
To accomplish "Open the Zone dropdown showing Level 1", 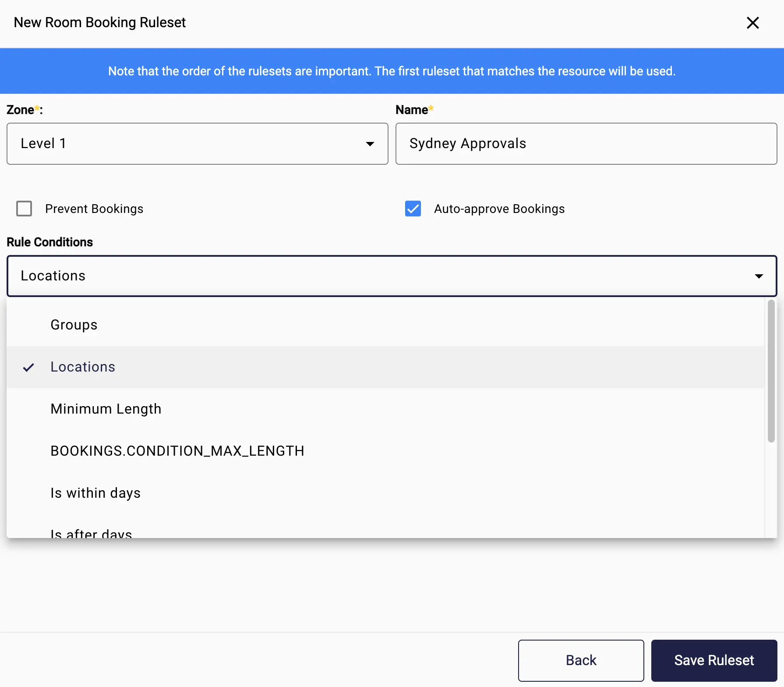I will pyautogui.click(x=198, y=144).
